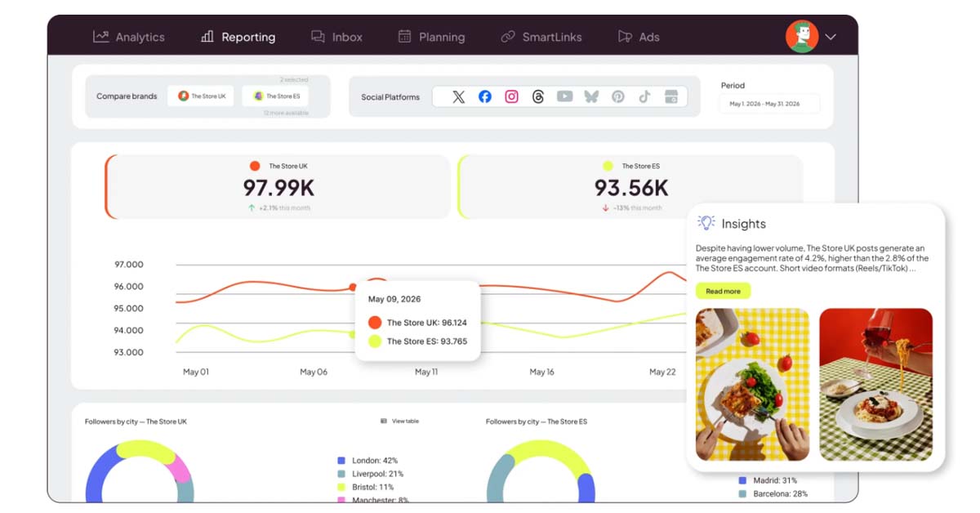Click 'Followers by city — The Store UK' heading
The height and width of the screenshot is (513, 980).
pos(136,422)
